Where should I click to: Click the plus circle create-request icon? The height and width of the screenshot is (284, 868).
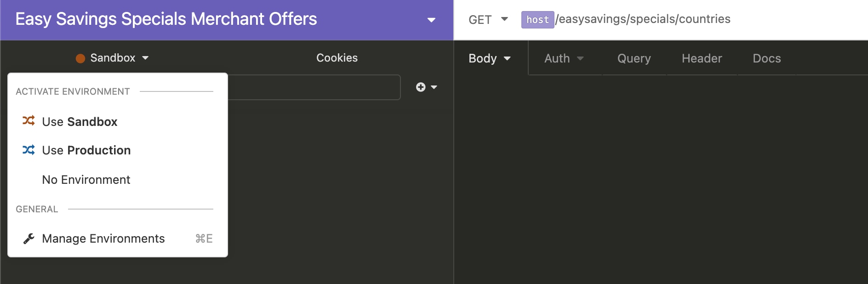pyautogui.click(x=421, y=87)
